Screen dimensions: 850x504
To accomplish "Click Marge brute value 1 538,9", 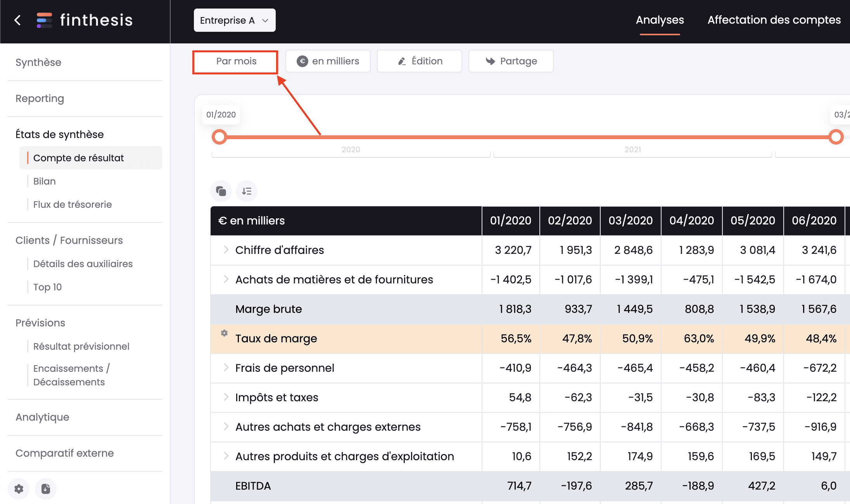I will coord(757,309).
